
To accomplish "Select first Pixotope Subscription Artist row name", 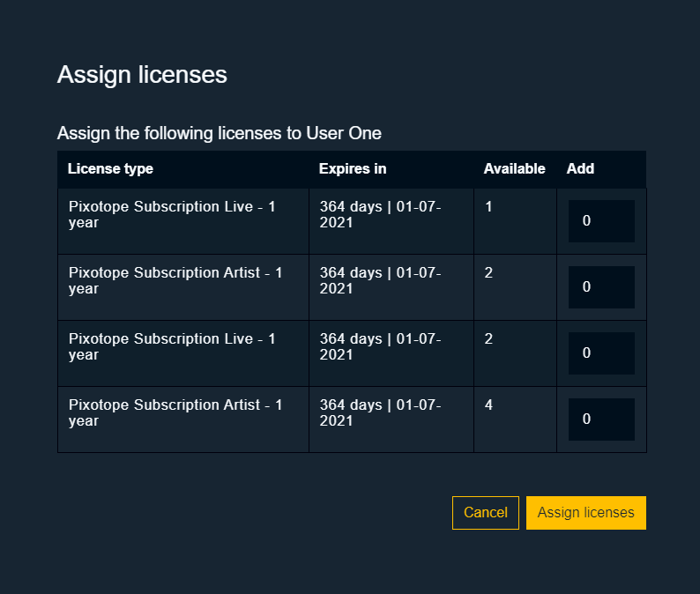I will tap(175, 281).
